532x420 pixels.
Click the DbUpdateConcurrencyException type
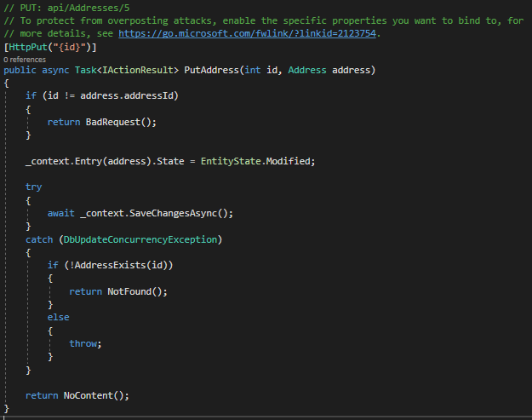140,239
